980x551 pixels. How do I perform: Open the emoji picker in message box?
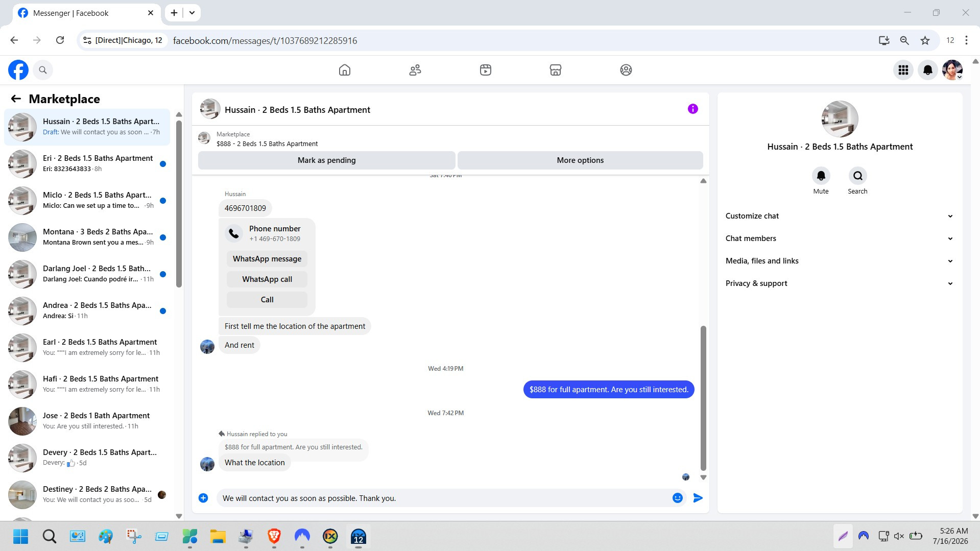[x=678, y=498]
